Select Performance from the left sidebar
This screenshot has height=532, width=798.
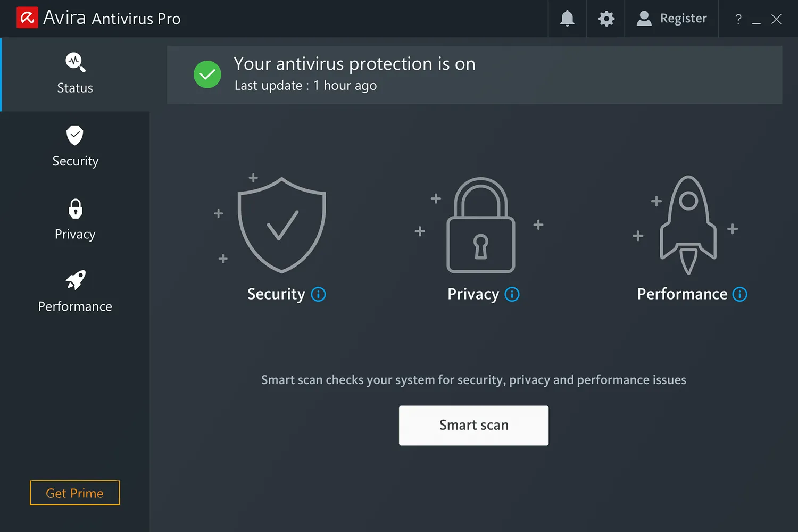tap(74, 292)
